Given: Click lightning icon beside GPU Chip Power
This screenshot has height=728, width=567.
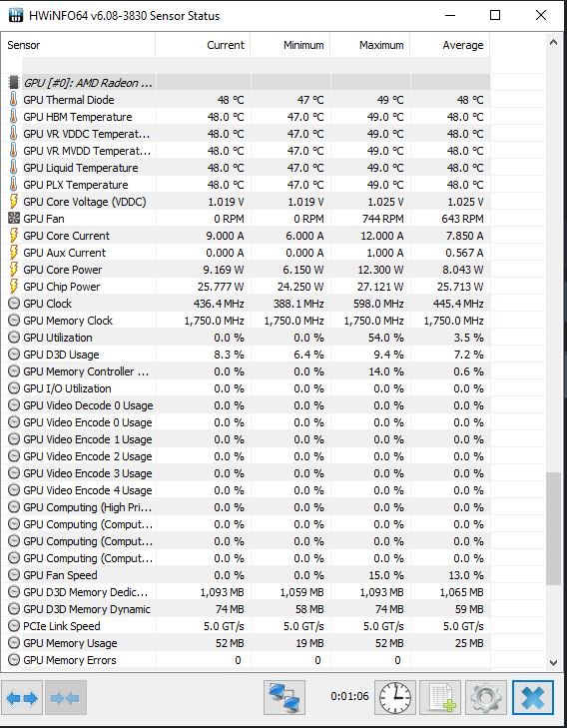Looking at the screenshot, I should 14,287.
